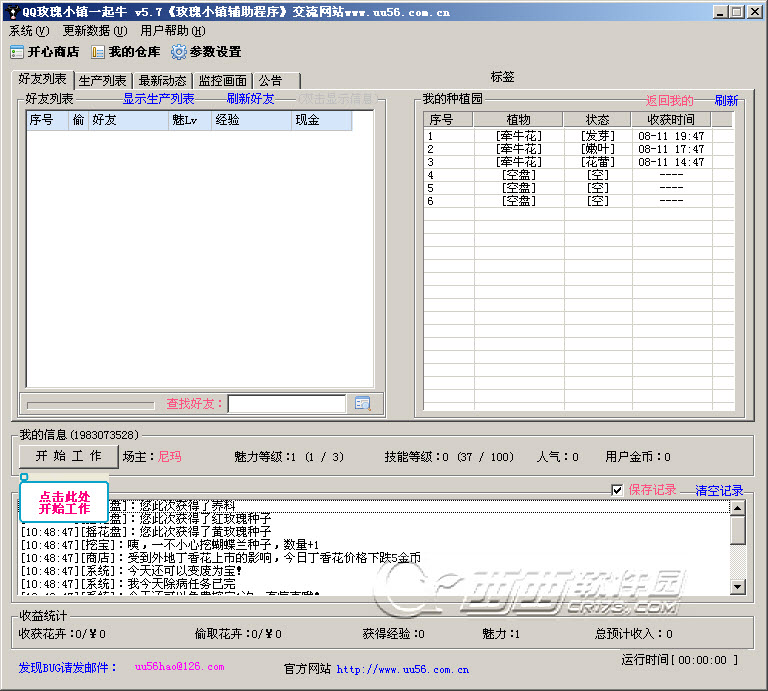Click the 经验 column header
Image resolution: width=768 pixels, height=691 pixels.
click(x=252, y=120)
